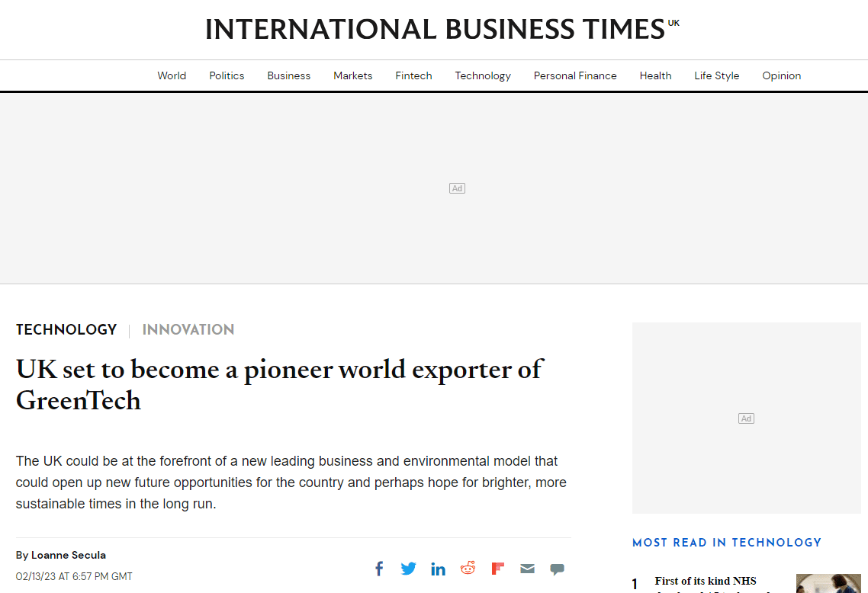
Task: Open the Politics section
Action: point(227,75)
